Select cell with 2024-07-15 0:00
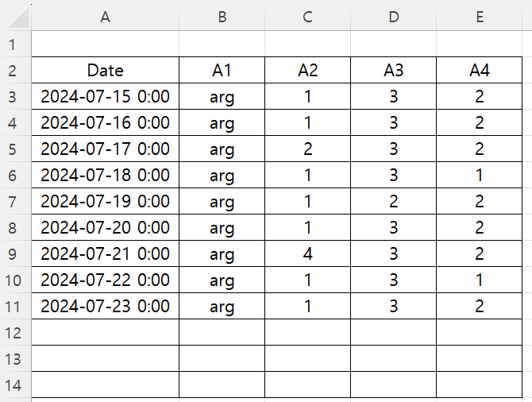Image resolution: width=532 pixels, height=402 pixels. [x=105, y=96]
